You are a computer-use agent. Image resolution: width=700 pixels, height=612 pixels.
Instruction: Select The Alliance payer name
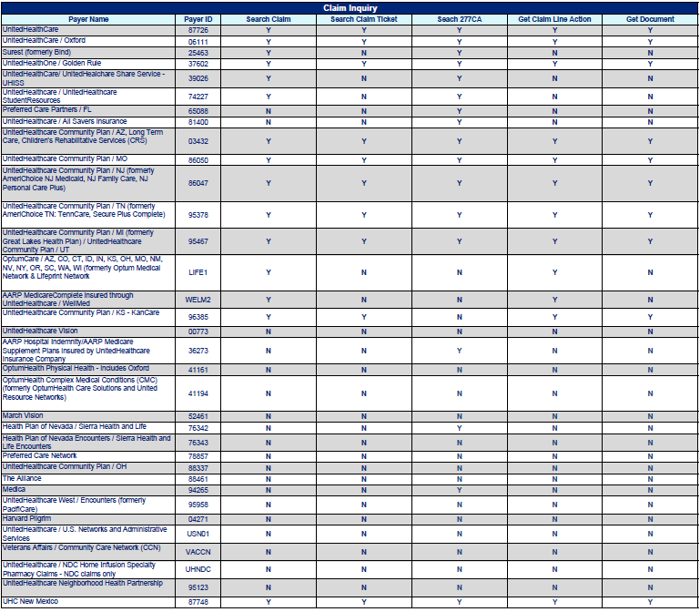click(x=22, y=478)
